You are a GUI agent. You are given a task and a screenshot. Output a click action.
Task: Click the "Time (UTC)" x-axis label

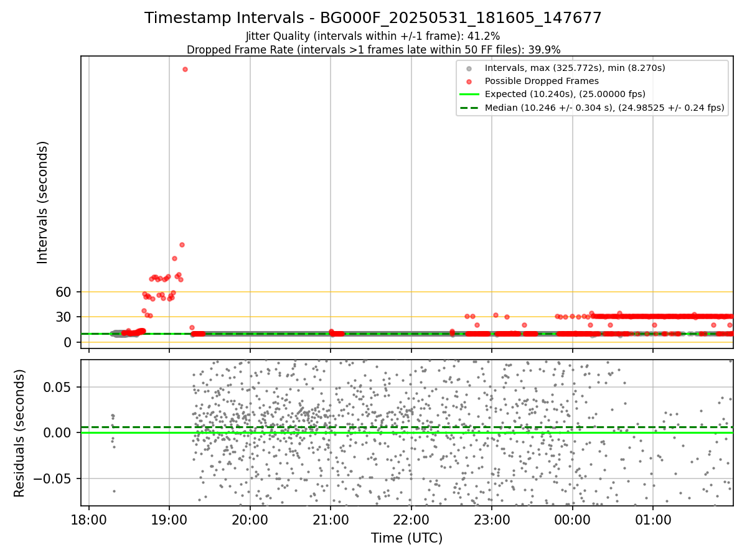click(x=406, y=538)
